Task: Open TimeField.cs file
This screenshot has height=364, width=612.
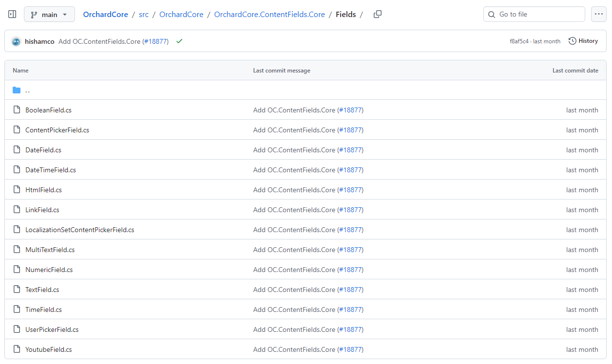Action: point(43,309)
